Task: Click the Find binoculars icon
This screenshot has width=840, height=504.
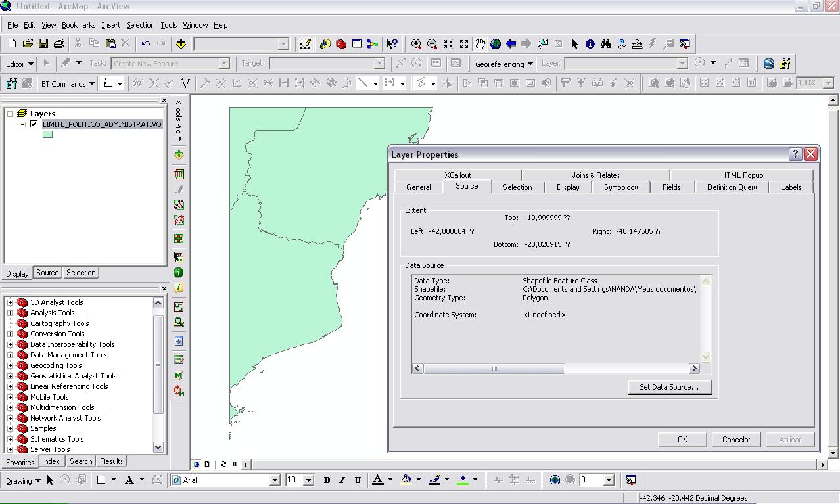Action: point(605,44)
